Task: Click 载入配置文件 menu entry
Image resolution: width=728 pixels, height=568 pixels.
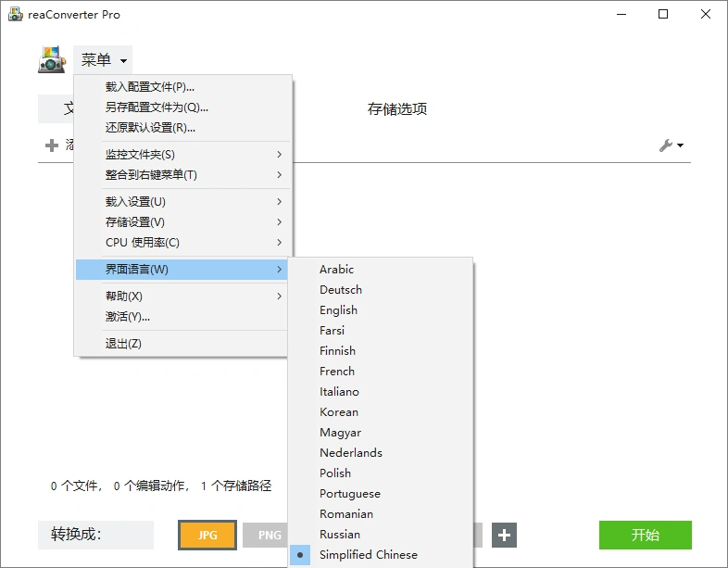Action: coord(150,87)
